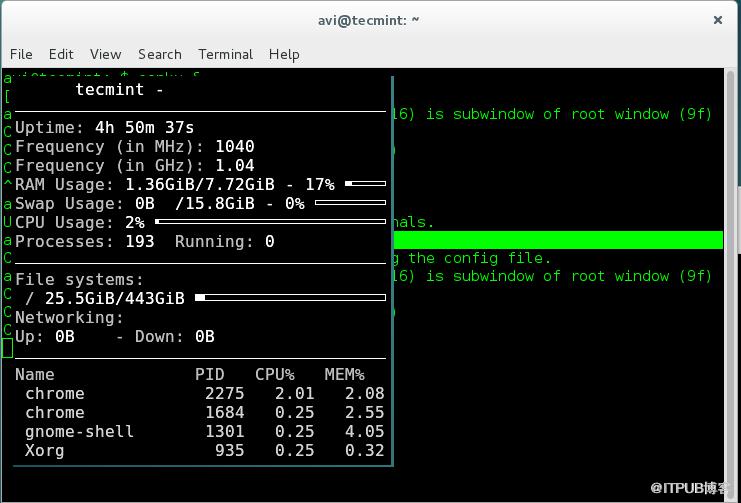The height and width of the screenshot is (503, 741).
Task: Click the window title avi@tecmint
Action: click(x=369, y=21)
